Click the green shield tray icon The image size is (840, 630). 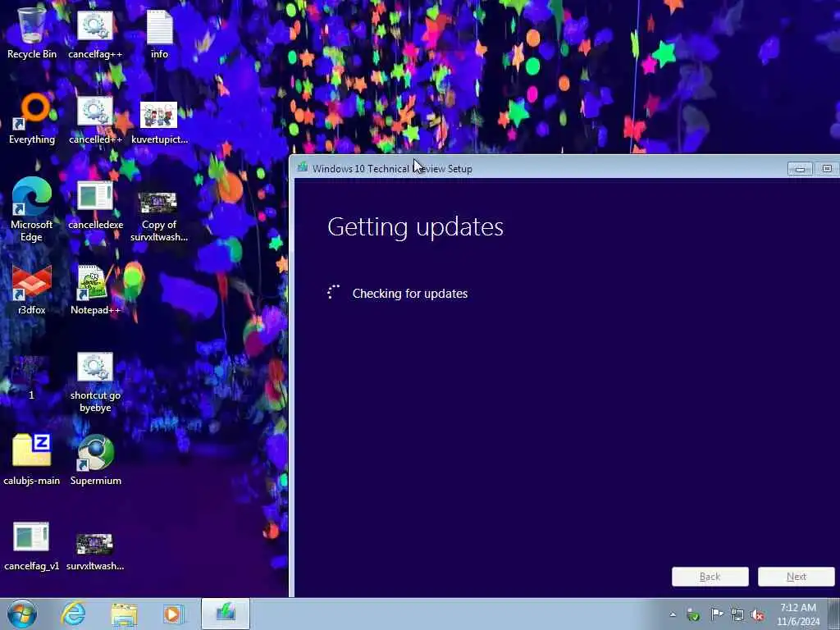[693, 614]
